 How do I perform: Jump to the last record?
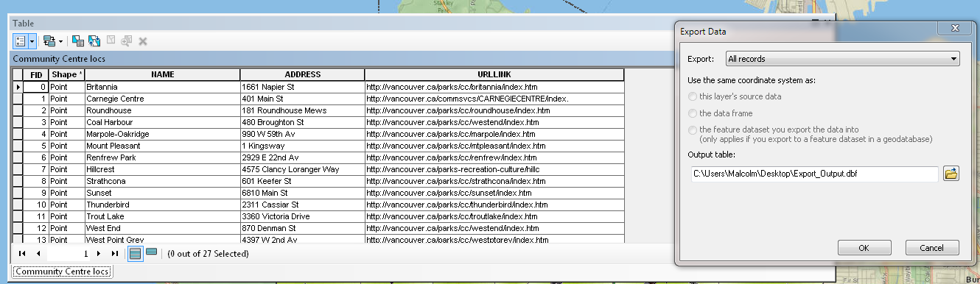tap(115, 254)
